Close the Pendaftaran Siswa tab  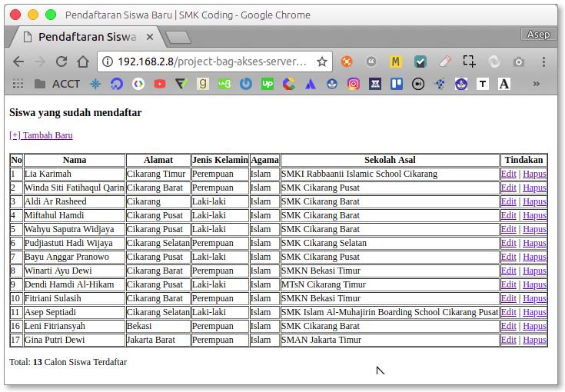pyautogui.click(x=150, y=37)
